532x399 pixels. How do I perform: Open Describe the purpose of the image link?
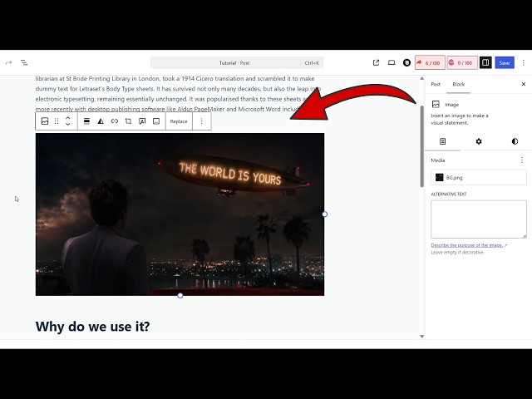coord(467,245)
